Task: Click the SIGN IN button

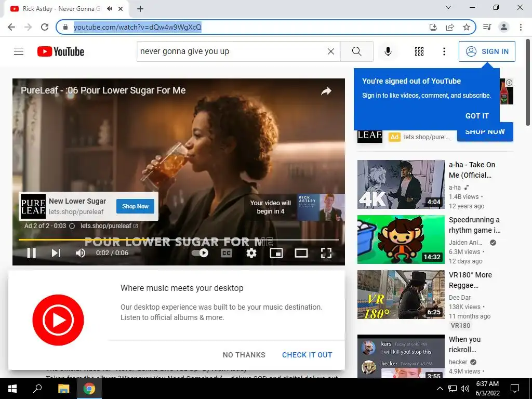Action: pyautogui.click(x=487, y=51)
